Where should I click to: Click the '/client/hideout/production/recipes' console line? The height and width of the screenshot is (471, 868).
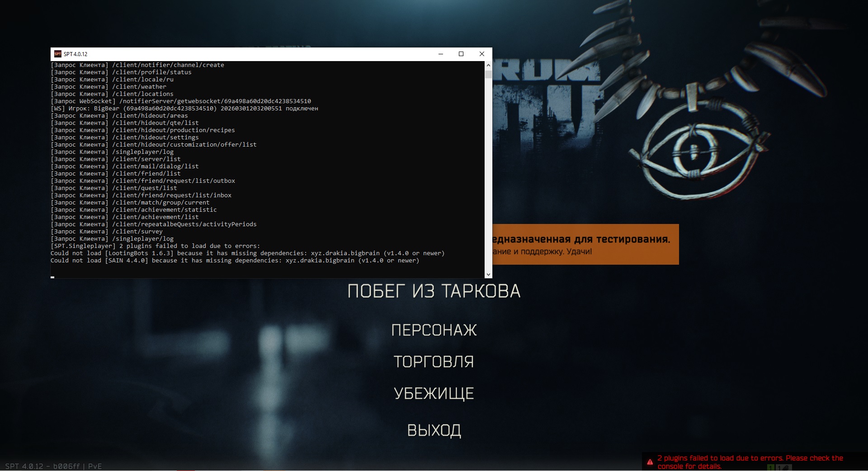[143, 130]
